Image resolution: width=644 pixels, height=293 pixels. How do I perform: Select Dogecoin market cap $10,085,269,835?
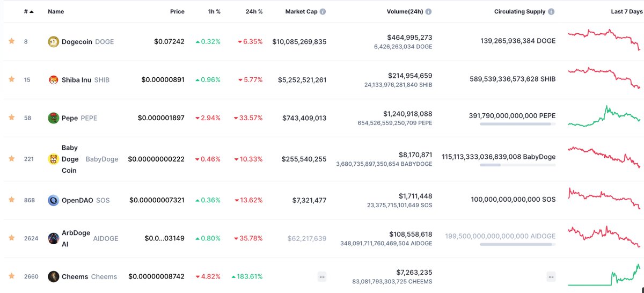pos(299,41)
